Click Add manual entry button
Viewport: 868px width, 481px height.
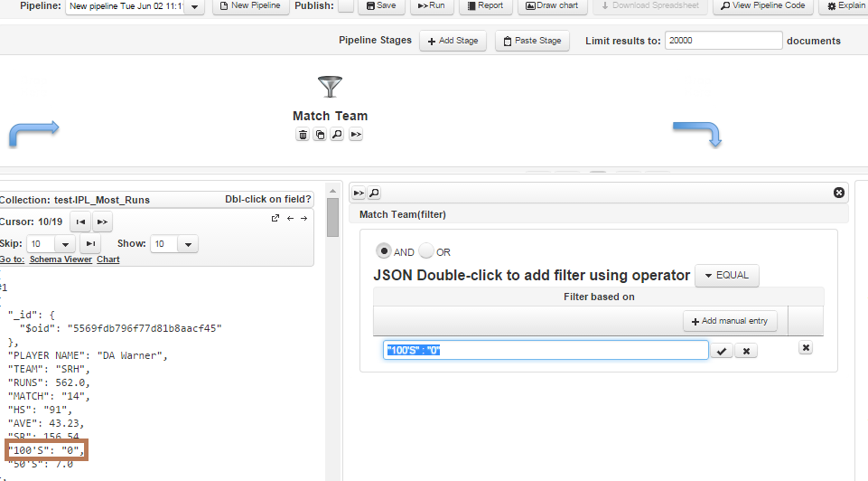click(x=729, y=321)
